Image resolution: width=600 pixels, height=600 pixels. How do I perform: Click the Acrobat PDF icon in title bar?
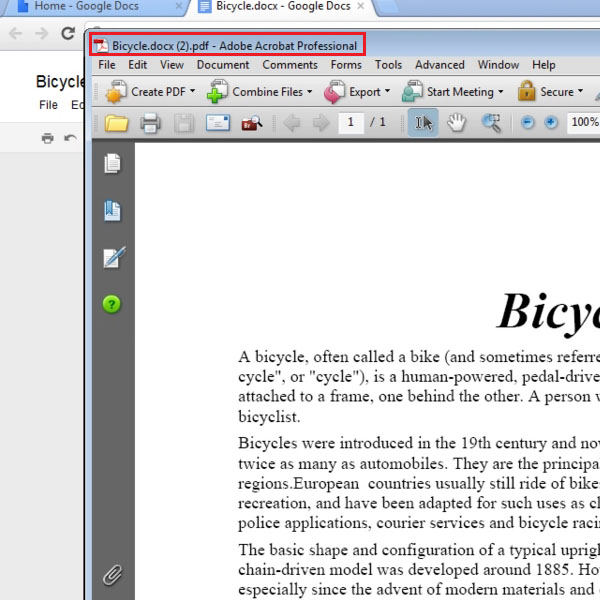[101, 46]
